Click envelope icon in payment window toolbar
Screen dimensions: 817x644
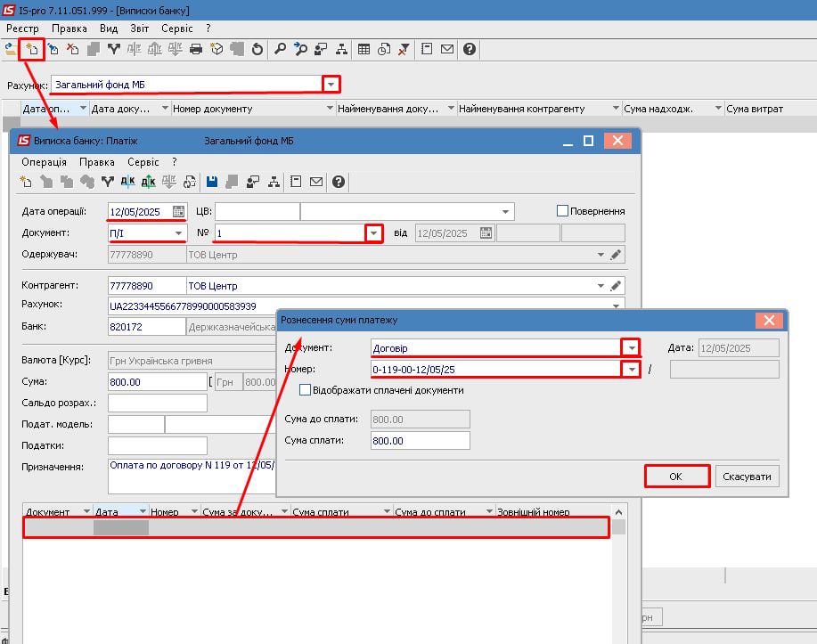316,182
